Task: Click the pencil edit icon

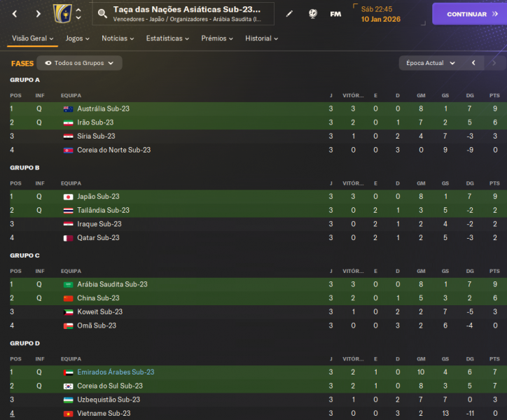Action: [x=289, y=13]
